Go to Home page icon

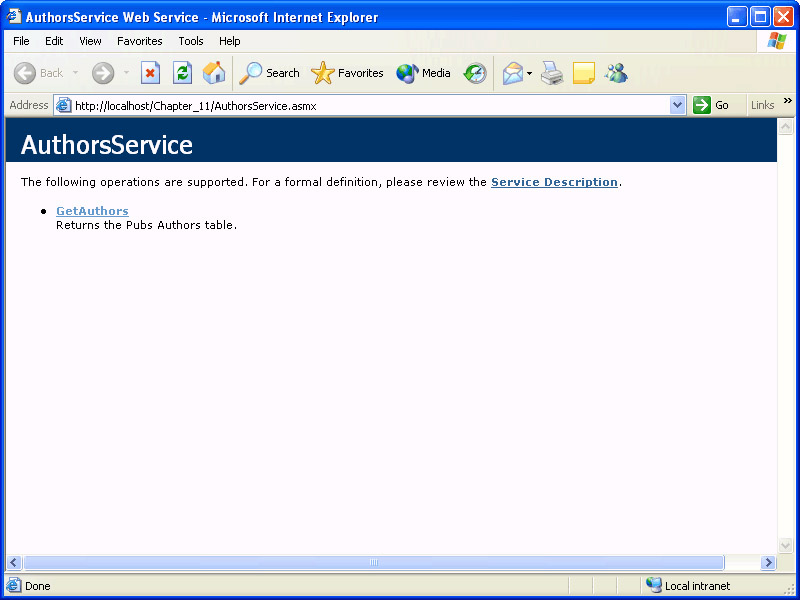point(214,73)
